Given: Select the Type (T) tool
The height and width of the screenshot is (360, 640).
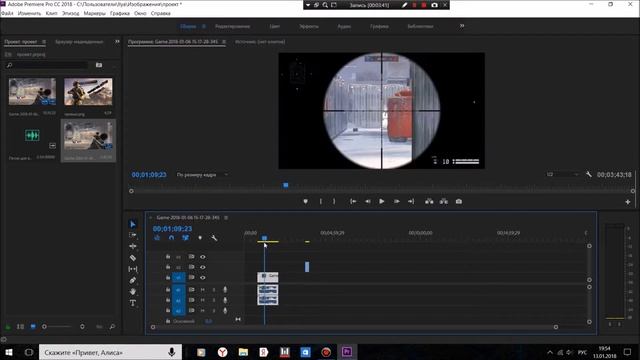Looking at the screenshot, I should click(x=133, y=303).
